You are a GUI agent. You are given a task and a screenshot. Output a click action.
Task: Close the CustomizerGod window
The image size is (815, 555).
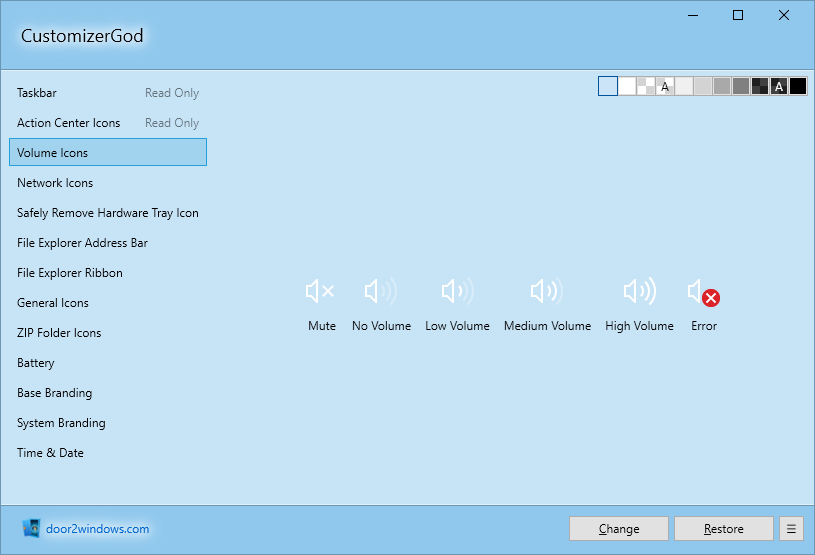pyautogui.click(x=784, y=16)
